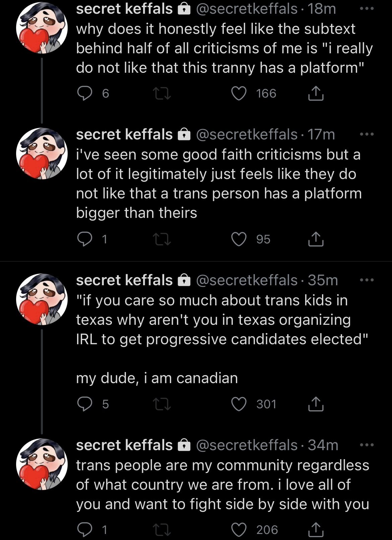Open more options on 17m tweet
The height and width of the screenshot is (540, 392).
tap(367, 134)
